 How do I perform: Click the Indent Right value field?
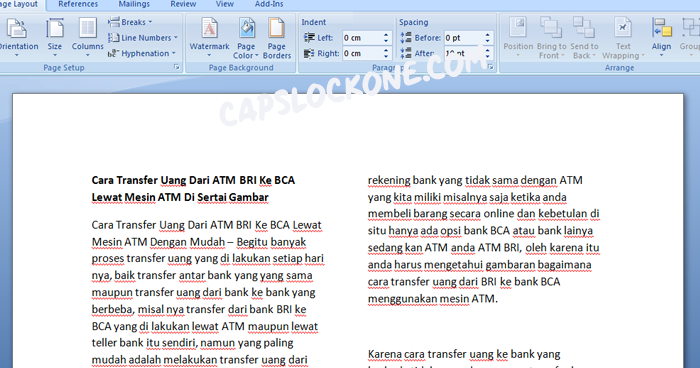point(362,54)
